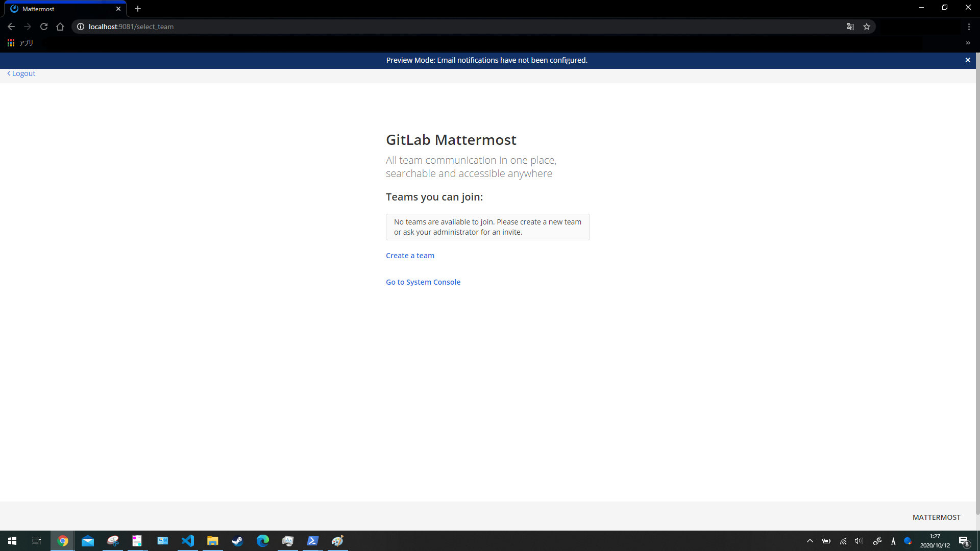This screenshot has height=551, width=980.
Task: Bookmark page with the star icon
Action: coord(867,27)
